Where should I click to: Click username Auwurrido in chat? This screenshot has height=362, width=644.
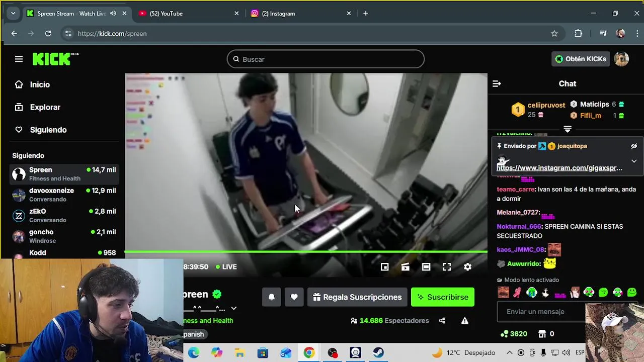coord(524,263)
